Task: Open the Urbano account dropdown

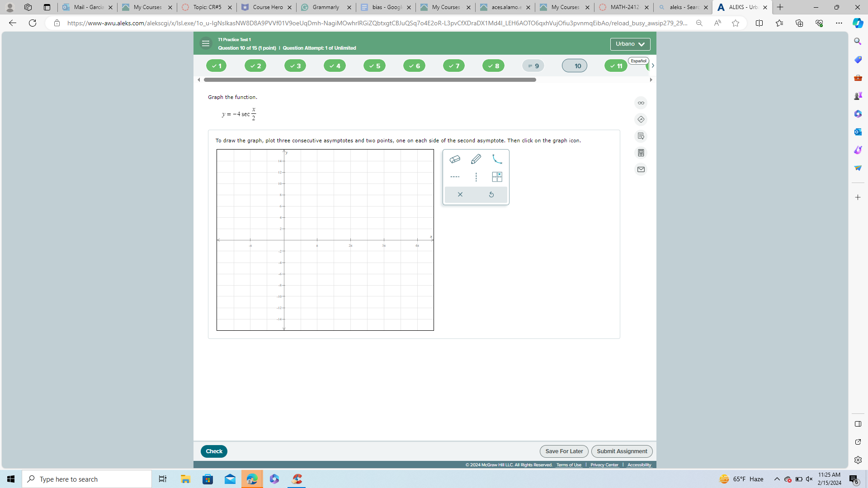Action: click(630, 44)
